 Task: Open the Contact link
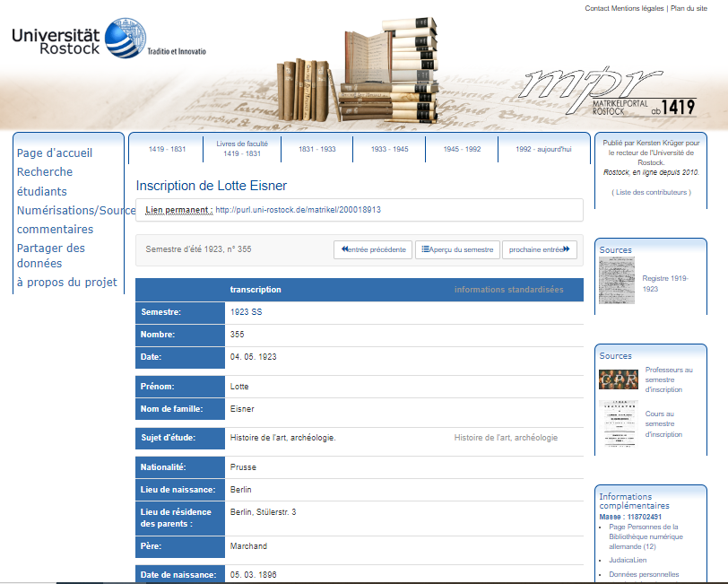tap(596, 8)
